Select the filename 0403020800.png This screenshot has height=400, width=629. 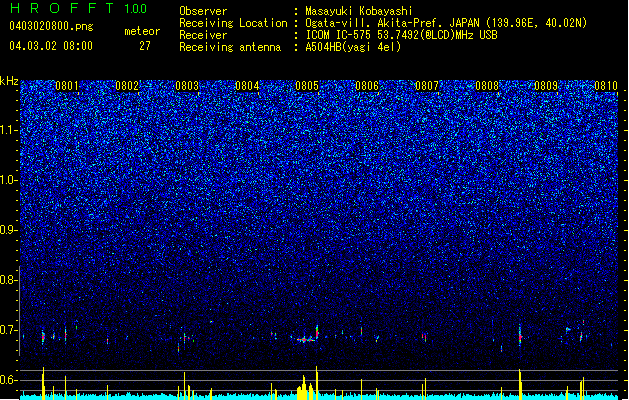pos(51,26)
